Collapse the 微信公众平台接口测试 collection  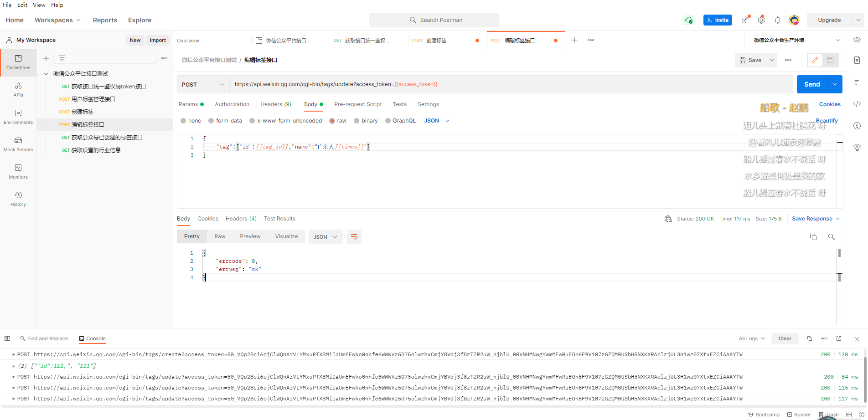coord(46,73)
